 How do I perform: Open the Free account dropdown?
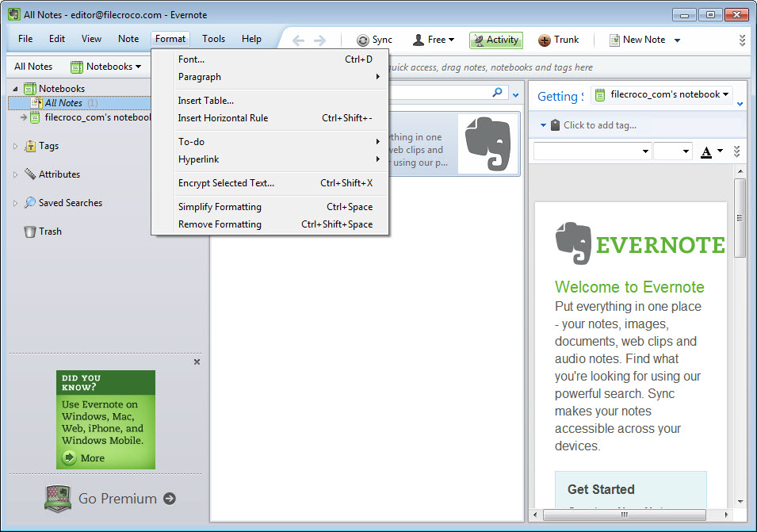434,40
